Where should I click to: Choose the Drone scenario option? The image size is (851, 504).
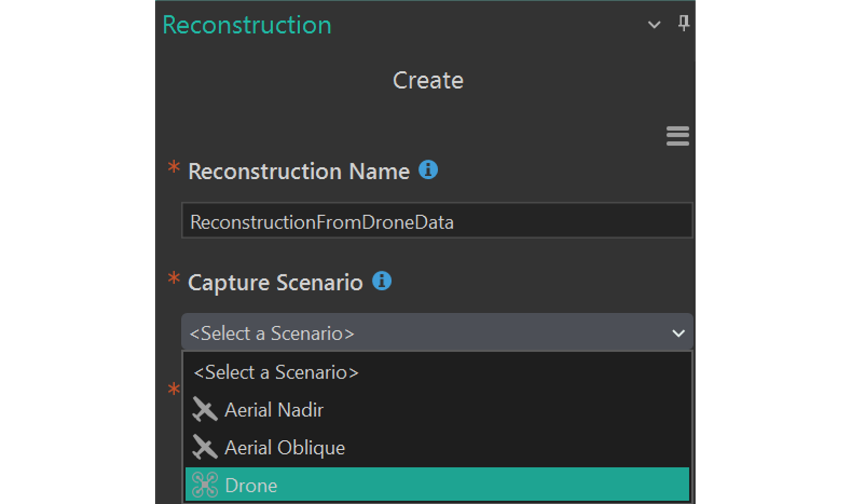click(x=251, y=485)
